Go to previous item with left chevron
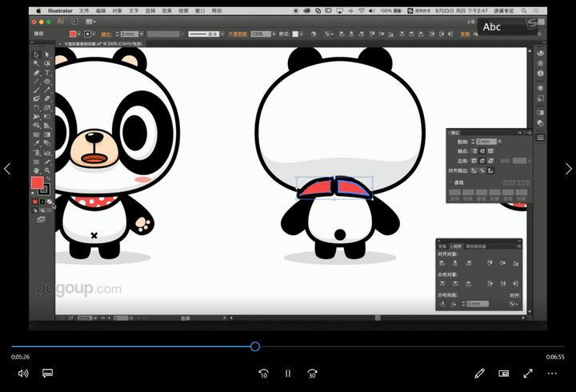Viewport: 576px width, 392px height. (x=7, y=169)
